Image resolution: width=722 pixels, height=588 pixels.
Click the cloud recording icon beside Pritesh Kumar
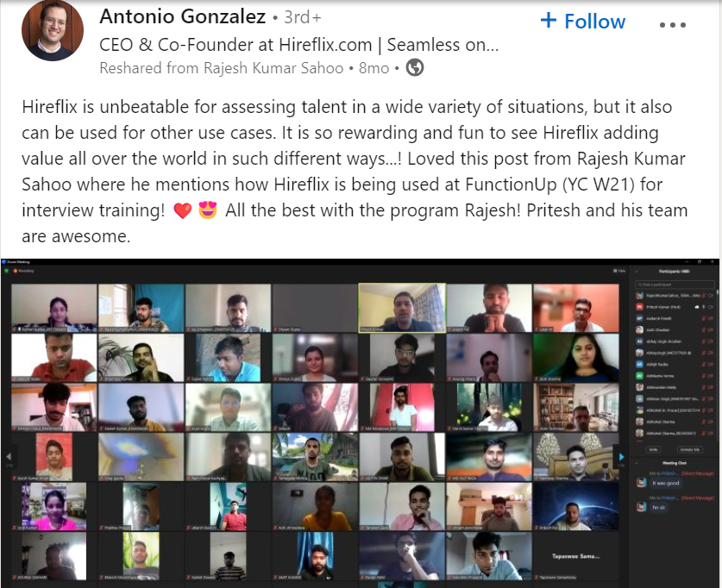(x=697, y=307)
